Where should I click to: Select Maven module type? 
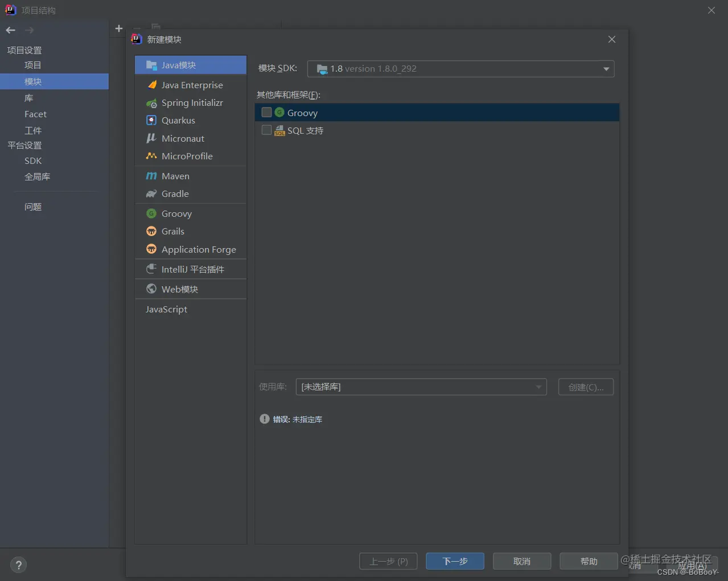tap(191, 176)
